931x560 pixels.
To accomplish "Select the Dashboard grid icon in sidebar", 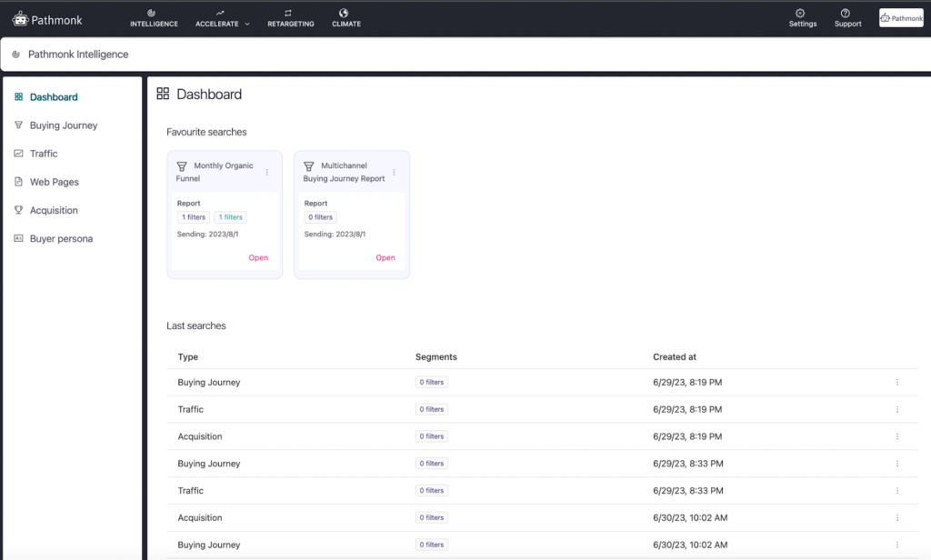I will (18, 96).
